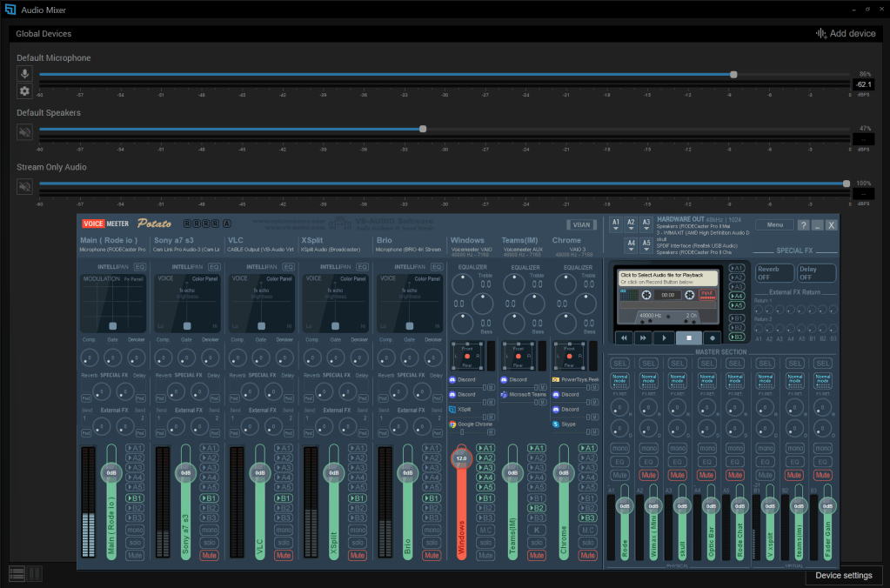Toggle Mute on A3 skull bus
Viewport: 890px width, 588px height.
click(677, 474)
